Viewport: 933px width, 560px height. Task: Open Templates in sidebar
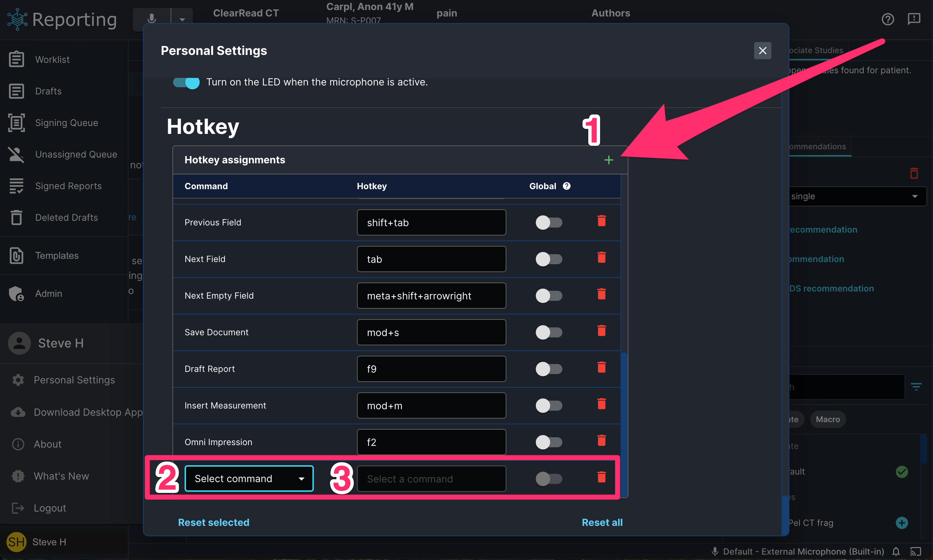(57, 256)
